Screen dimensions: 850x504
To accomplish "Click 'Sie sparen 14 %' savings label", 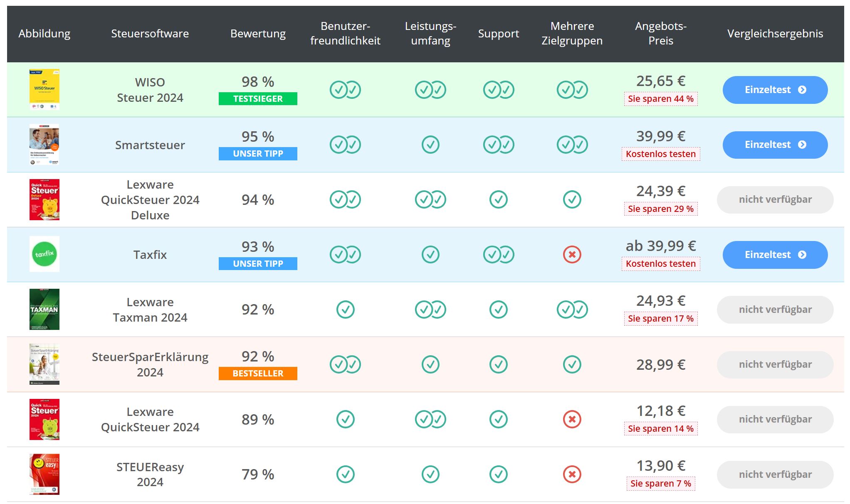I will click(x=661, y=428).
